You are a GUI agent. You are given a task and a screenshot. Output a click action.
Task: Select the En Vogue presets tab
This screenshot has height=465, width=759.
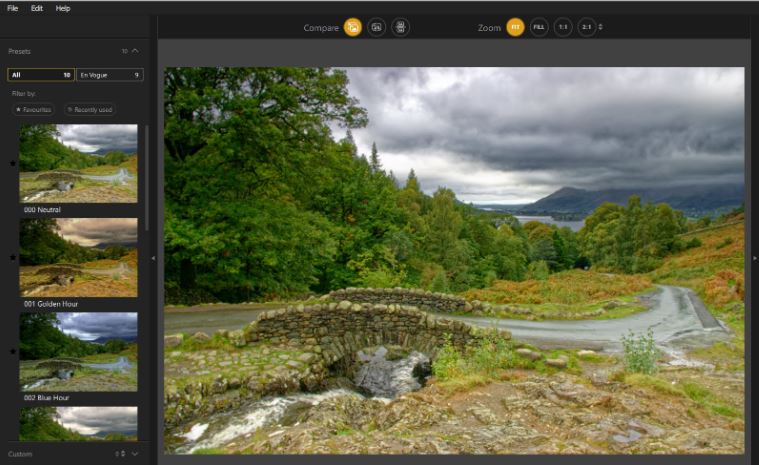click(110, 75)
